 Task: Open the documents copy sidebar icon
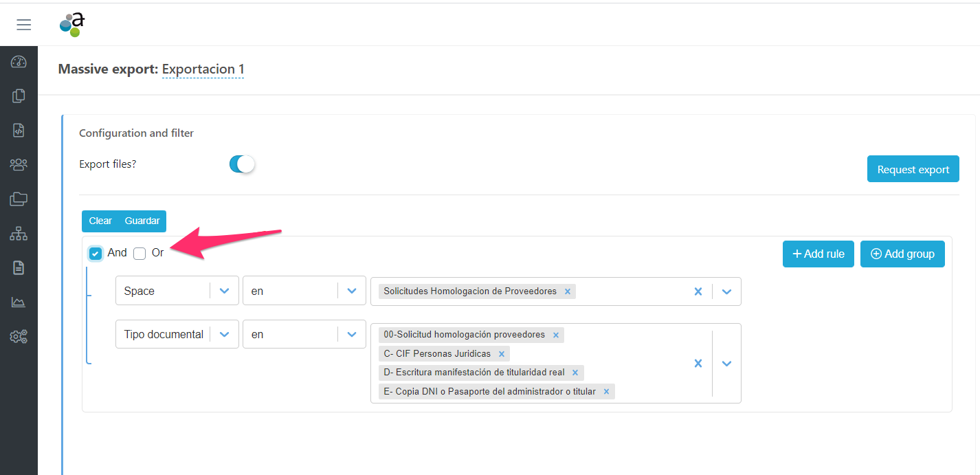pos(19,96)
